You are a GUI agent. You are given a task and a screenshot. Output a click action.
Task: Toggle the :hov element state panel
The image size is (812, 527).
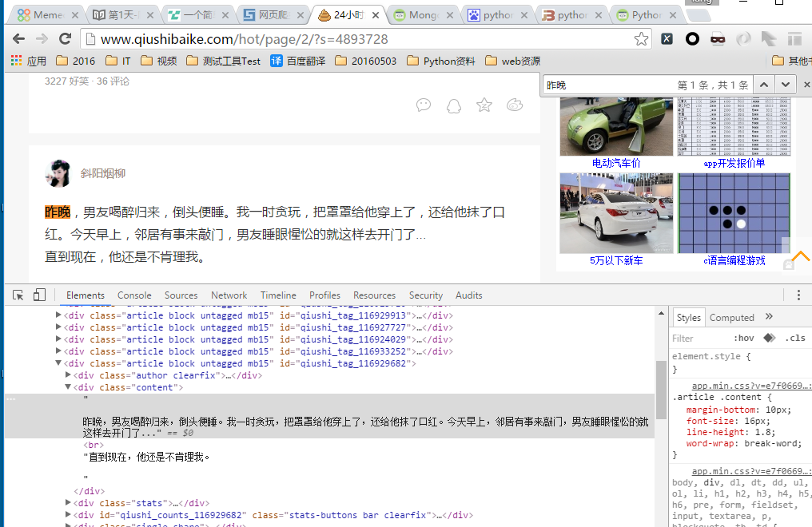743,339
